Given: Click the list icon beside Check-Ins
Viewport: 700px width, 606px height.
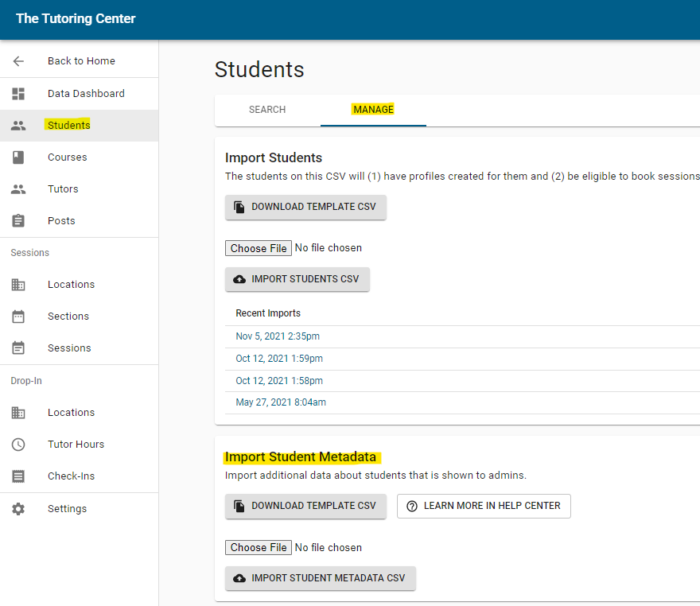Looking at the screenshot, I should [18, 476].
